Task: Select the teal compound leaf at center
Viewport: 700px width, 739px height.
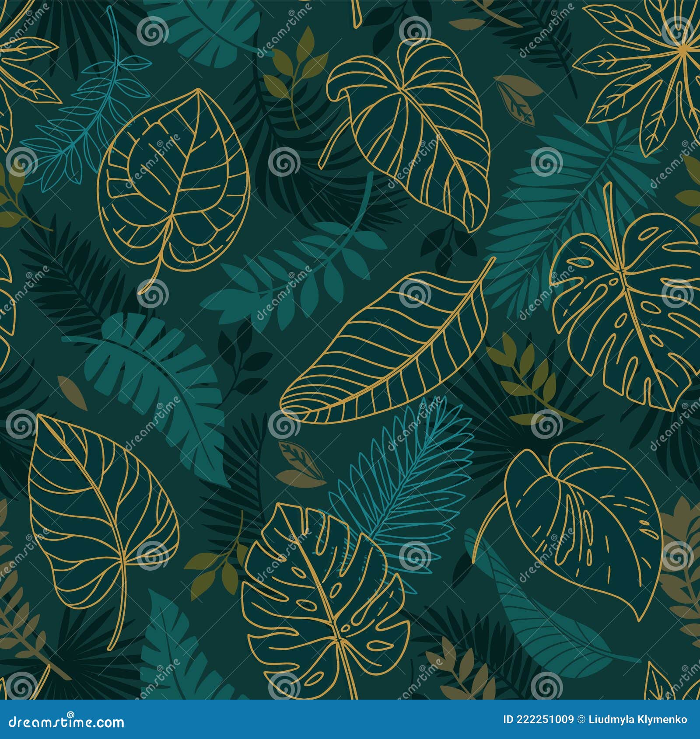Action: click(x=297, y=275)
